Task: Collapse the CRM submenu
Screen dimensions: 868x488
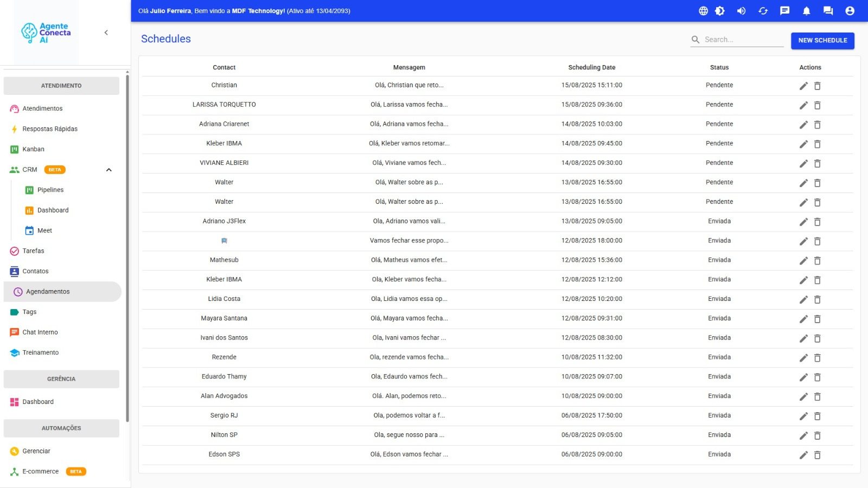Action: 108,170
